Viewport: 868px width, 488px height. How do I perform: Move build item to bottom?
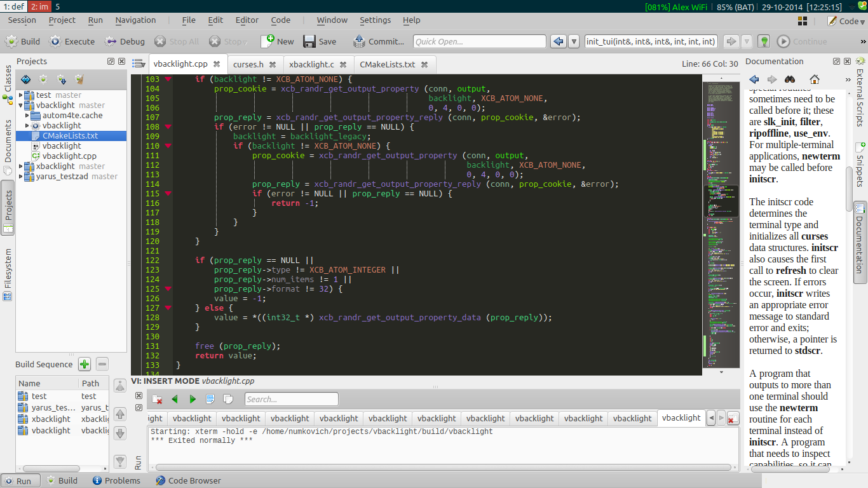pyautogui.click(x=119, y=461)
